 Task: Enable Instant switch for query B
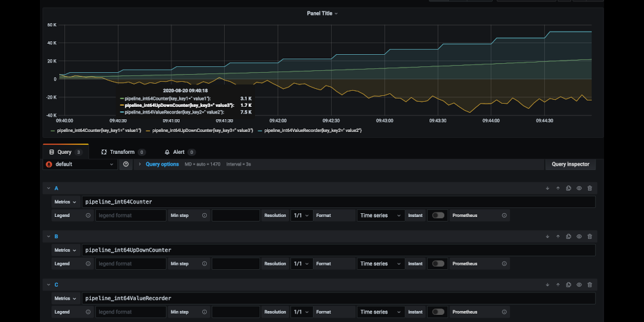pyautogui.click(x=438, y=263)
